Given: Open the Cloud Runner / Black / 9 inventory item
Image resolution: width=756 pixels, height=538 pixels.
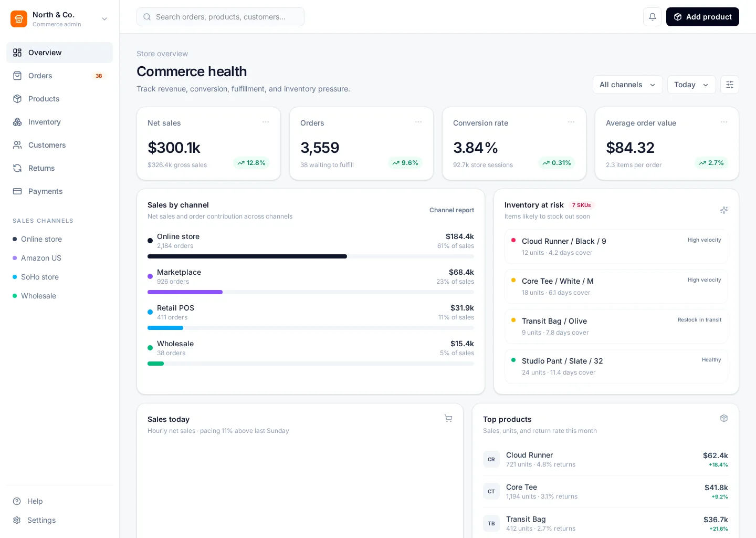Looking at the screenshot, I should point(616,246).
